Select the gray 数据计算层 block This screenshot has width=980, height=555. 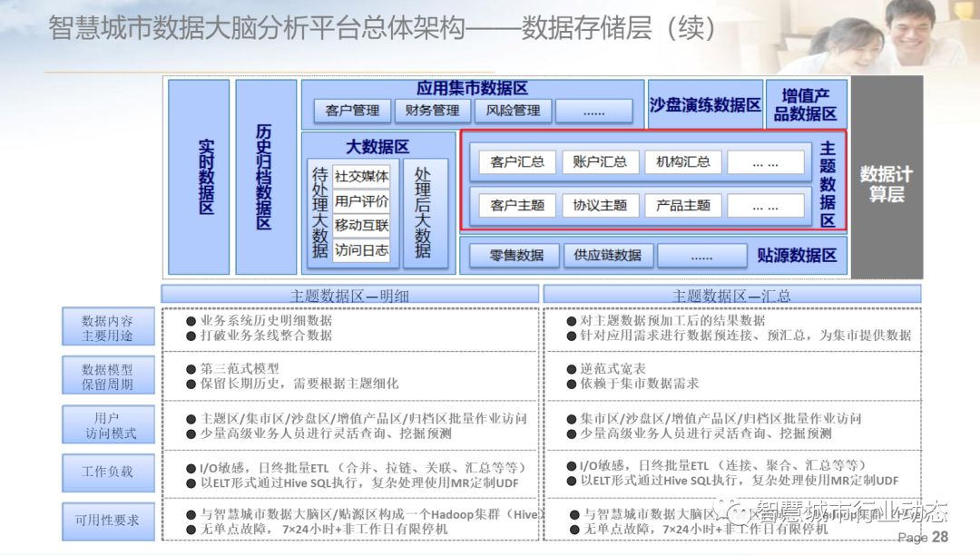(x=887, y=178)
